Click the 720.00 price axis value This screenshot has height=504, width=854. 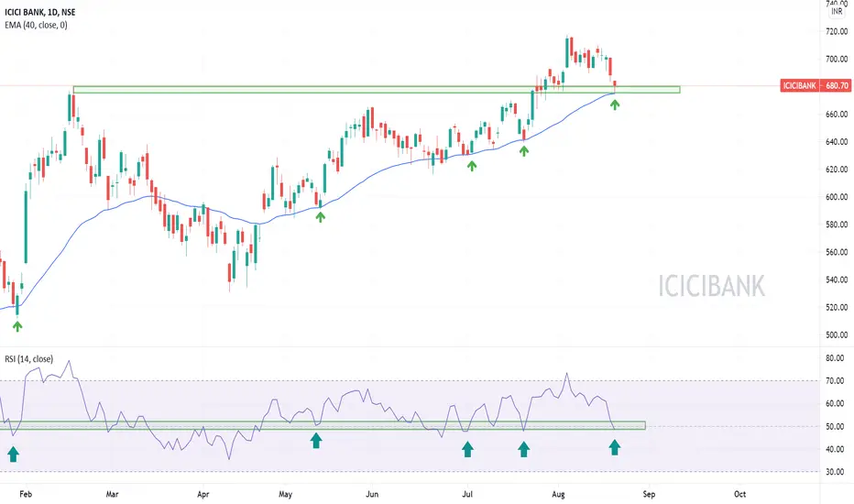pyautogui.click(x=837, y=31)
